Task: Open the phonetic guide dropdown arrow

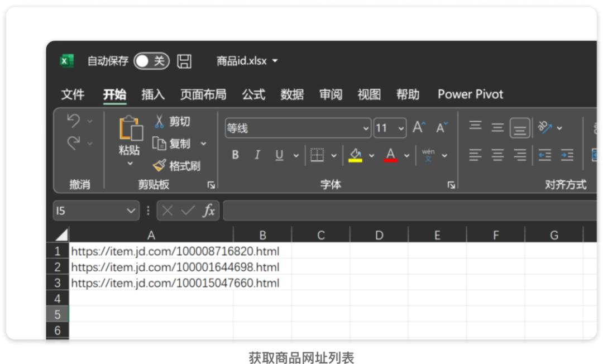Action: tap(444, 156)
